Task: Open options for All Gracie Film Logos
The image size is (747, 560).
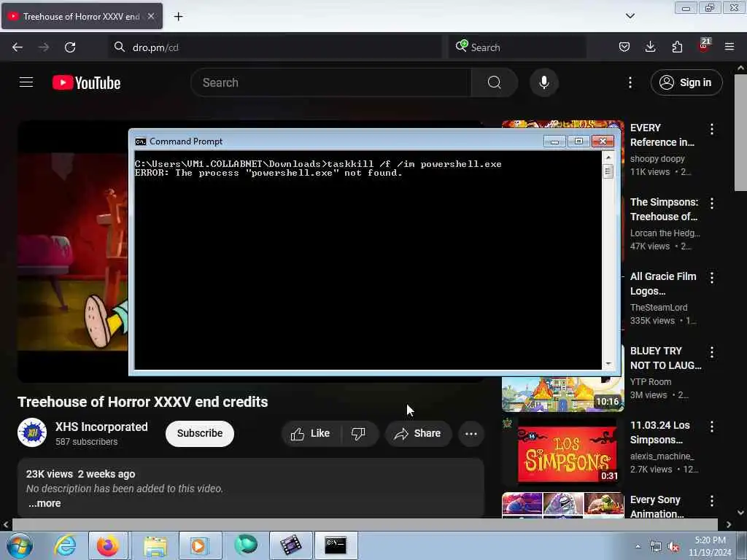Action: click(x=712, y=278)
